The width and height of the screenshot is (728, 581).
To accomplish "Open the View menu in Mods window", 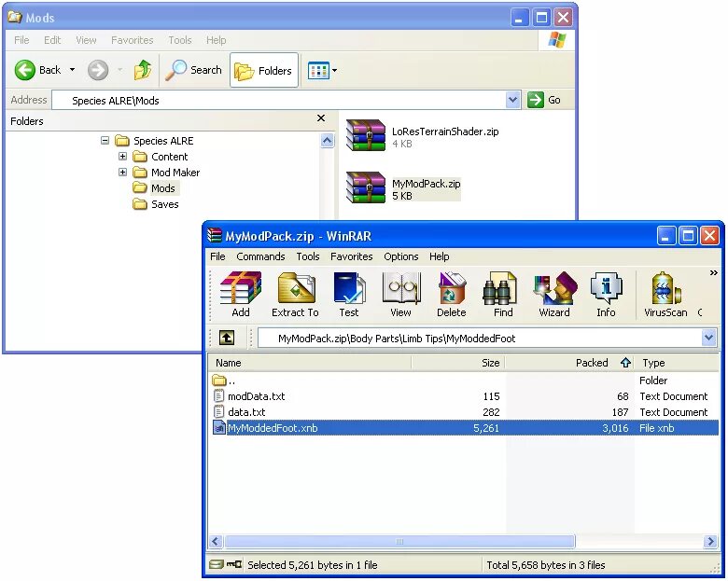I will point(86,40).
